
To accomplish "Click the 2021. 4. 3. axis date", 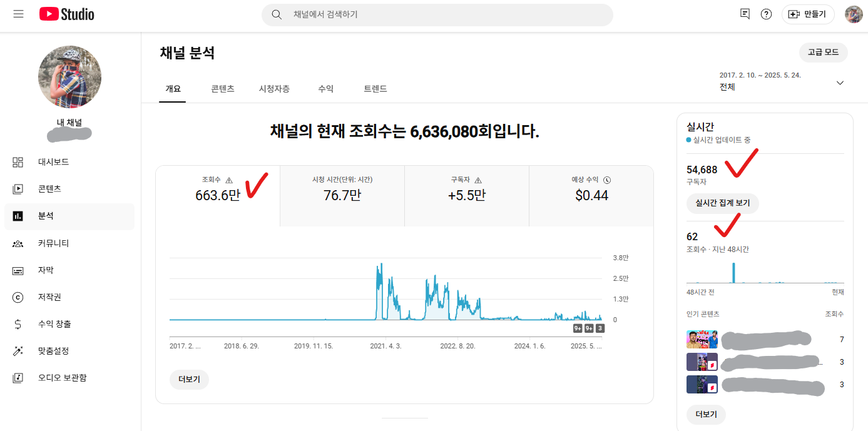I will tap(385, 345).
